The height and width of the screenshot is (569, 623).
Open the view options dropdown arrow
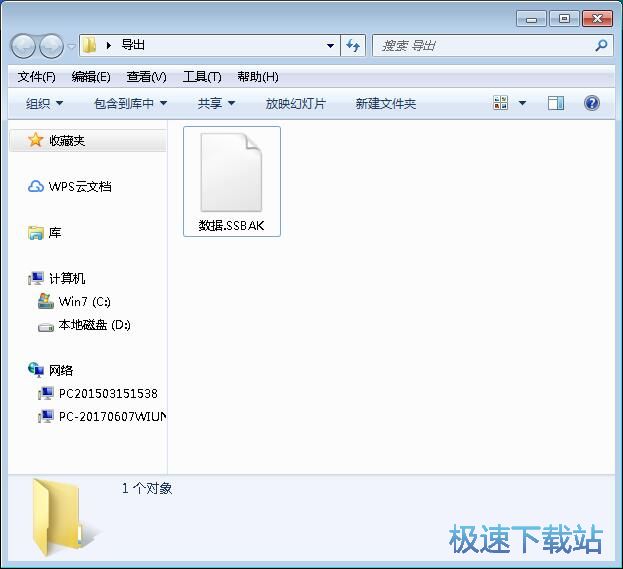pyautogui.click(x=522, y=103)
